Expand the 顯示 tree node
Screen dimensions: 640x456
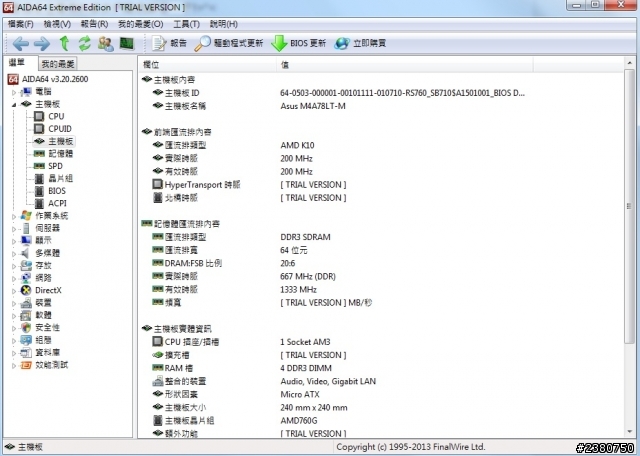coord(13,241)
